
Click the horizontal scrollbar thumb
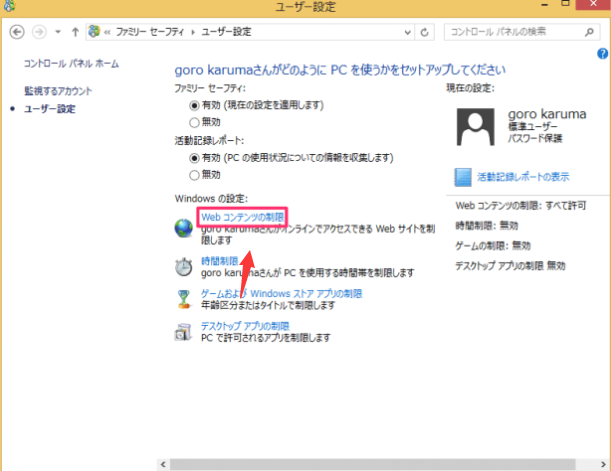(x=373, y=464)
